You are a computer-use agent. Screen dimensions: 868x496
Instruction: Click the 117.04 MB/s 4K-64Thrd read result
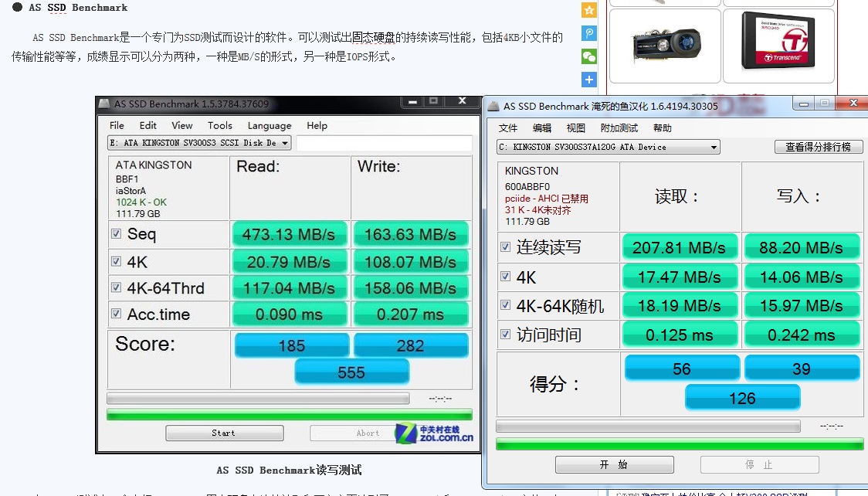coord(290,288)
